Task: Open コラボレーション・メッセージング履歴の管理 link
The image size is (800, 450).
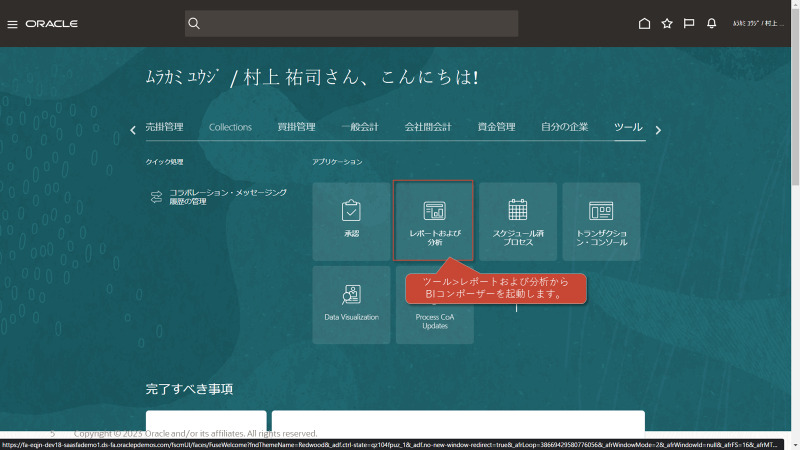Action: point(228,197)
